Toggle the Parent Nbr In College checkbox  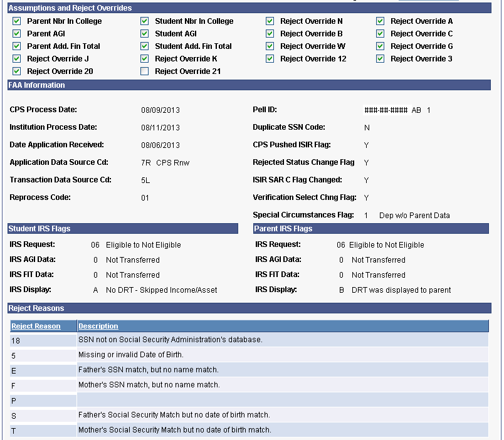point(17,21)
